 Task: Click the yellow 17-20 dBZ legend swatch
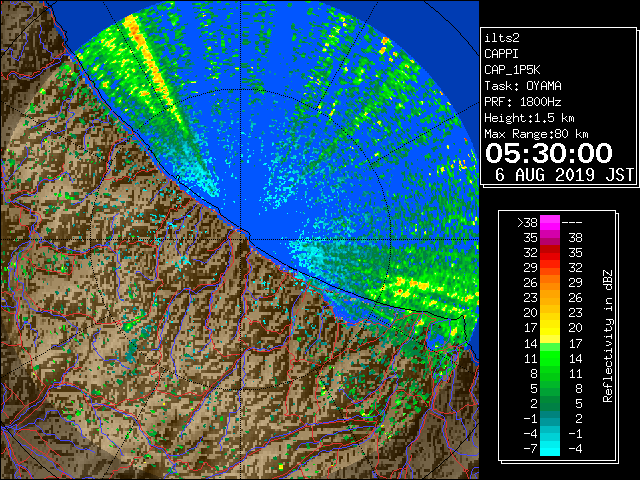[x=550, y=328]
